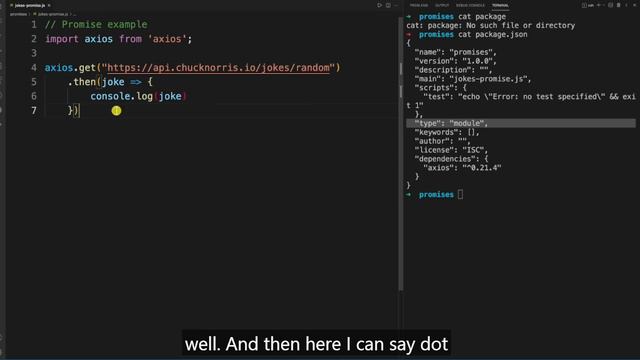Click the "name": "promises" terminal line
Image resolution: width=640 pixels, height=360 pixels.
click(456, 52)
